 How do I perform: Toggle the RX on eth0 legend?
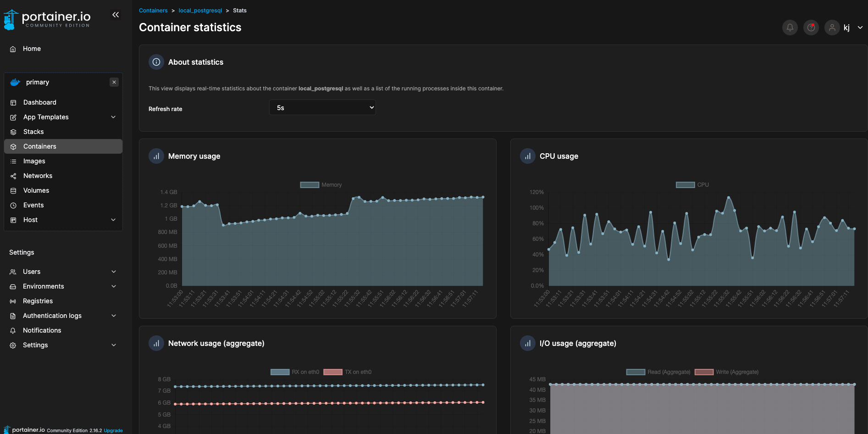pos(295,372)
